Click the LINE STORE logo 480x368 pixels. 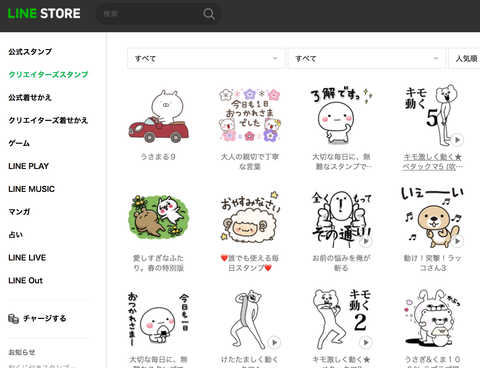44,14
